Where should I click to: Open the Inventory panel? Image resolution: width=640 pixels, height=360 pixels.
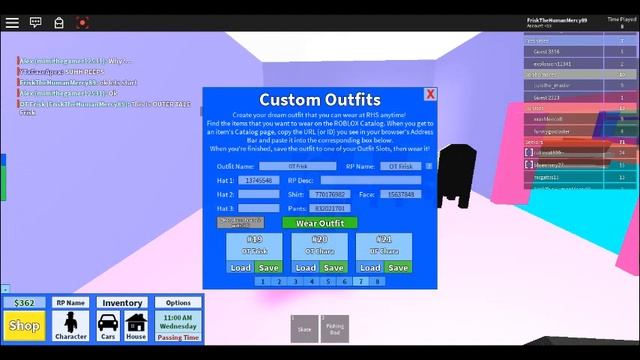[x=122, y=303]
